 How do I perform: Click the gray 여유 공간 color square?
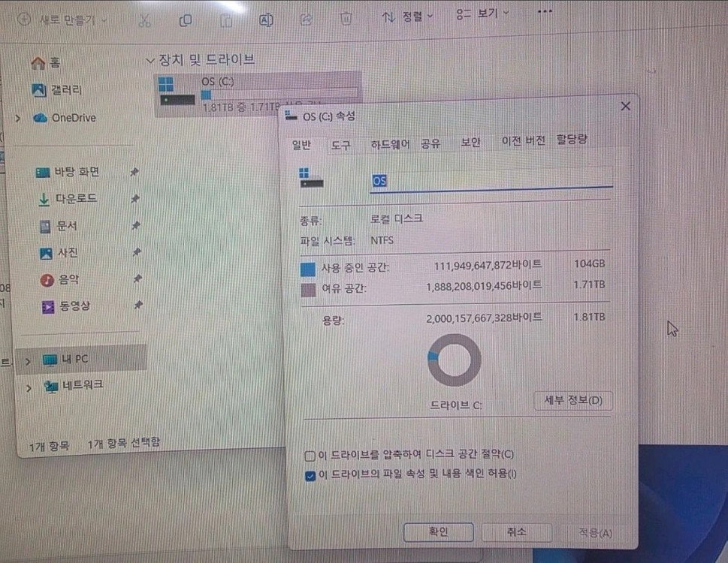308,290
